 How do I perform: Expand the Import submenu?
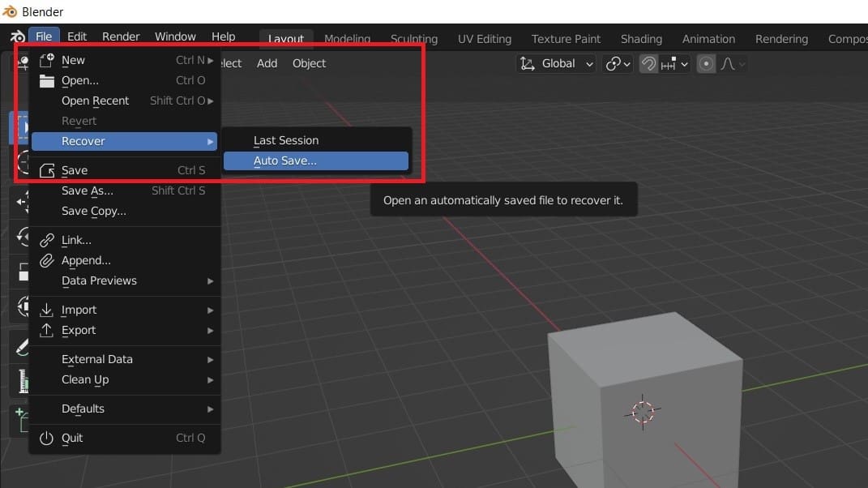tap(125, 310)
